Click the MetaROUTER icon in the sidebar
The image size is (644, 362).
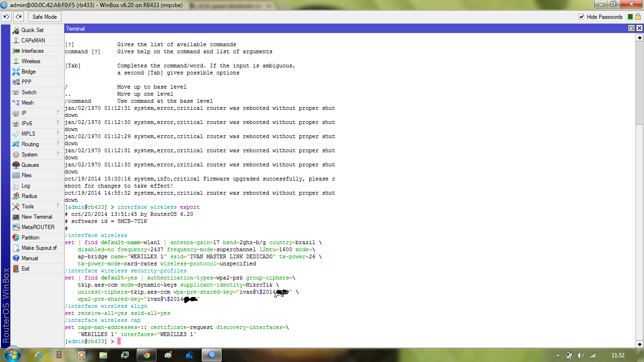click(16, 227)
